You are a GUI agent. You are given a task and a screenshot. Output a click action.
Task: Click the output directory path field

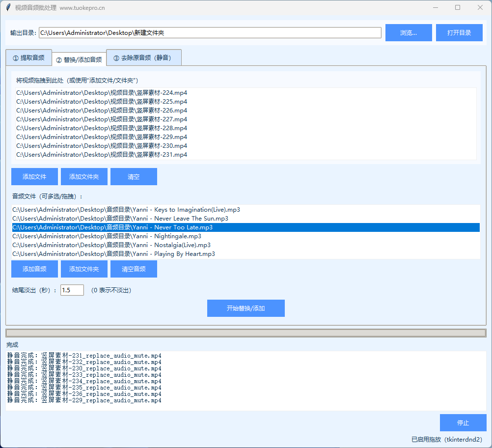pyautogui.click(x=210, y=33)
